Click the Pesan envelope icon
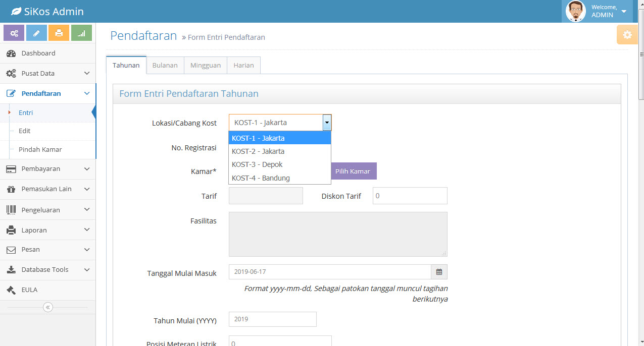This screenshot has height=346, width=644. coord(11,250)
